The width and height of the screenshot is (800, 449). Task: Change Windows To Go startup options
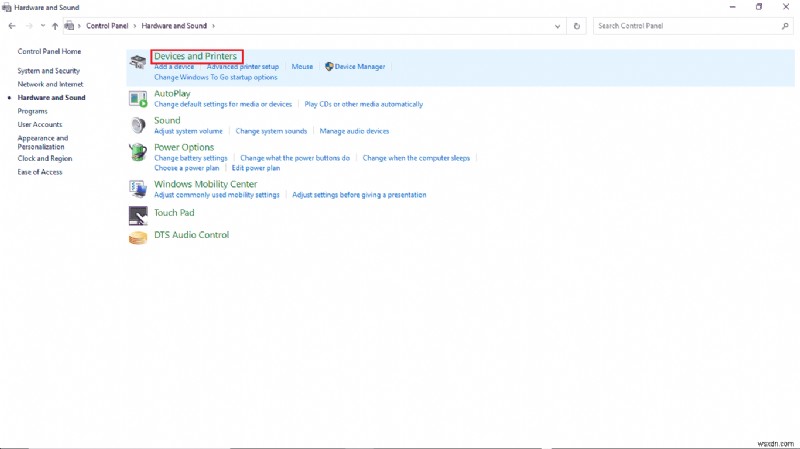216,78
